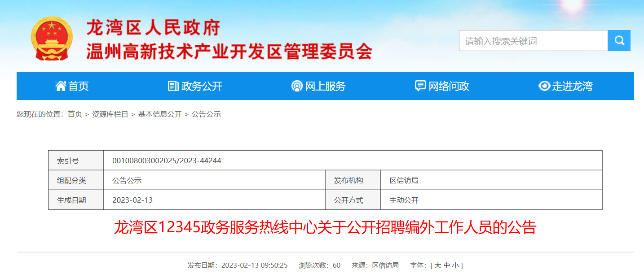Click the 您现在的位置 label
644x278 pixels.
click(40, 114)
